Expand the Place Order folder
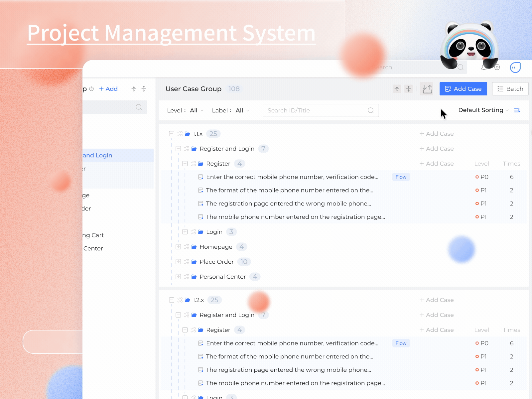Screen dimensions: 532x399 click(178, 262)
